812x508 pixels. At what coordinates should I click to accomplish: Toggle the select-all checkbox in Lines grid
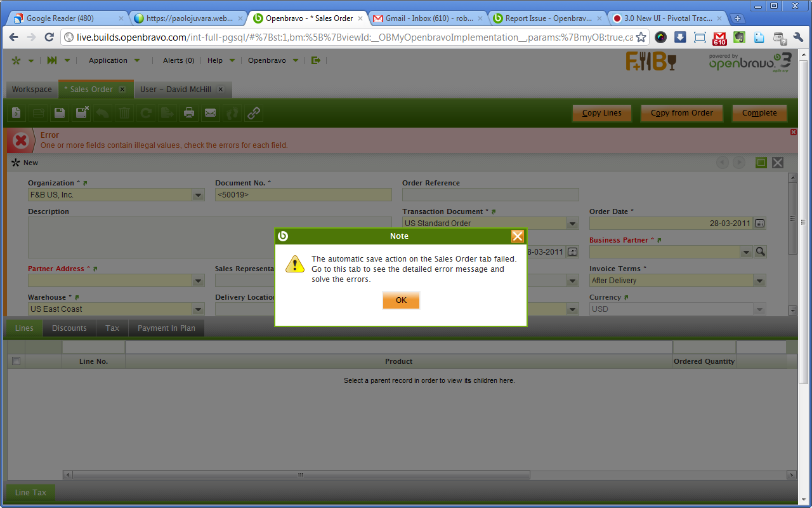point(16,361)
